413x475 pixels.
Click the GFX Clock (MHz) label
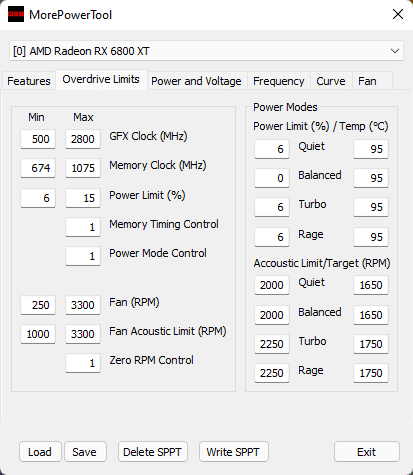pyautogui.click(x=148, y=136)
